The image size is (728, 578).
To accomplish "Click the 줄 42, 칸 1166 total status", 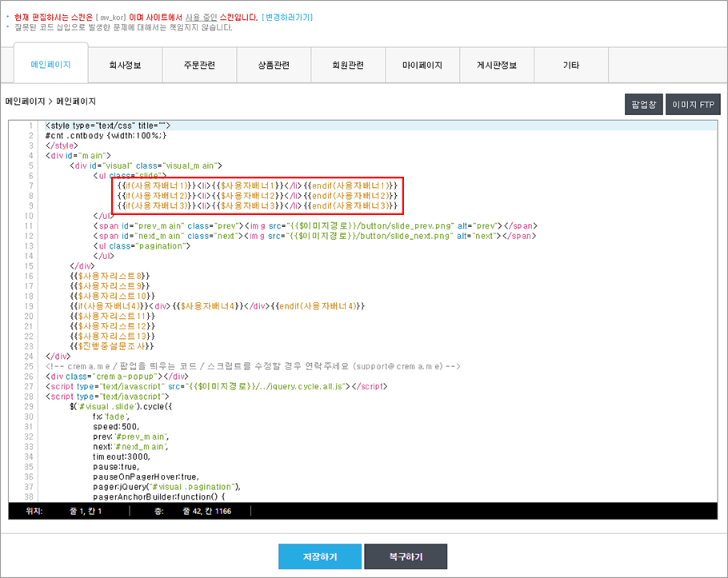I will click(x=207, y=511).
